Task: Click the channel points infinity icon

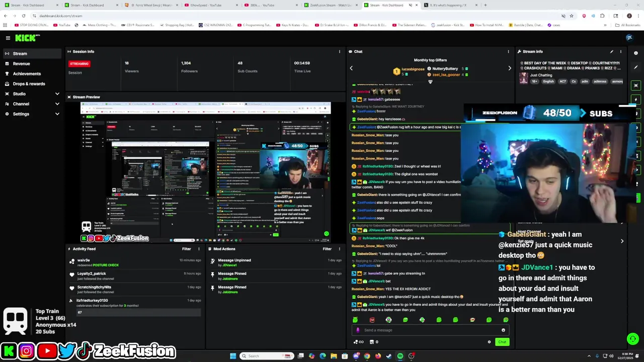Action: [359, 342]
